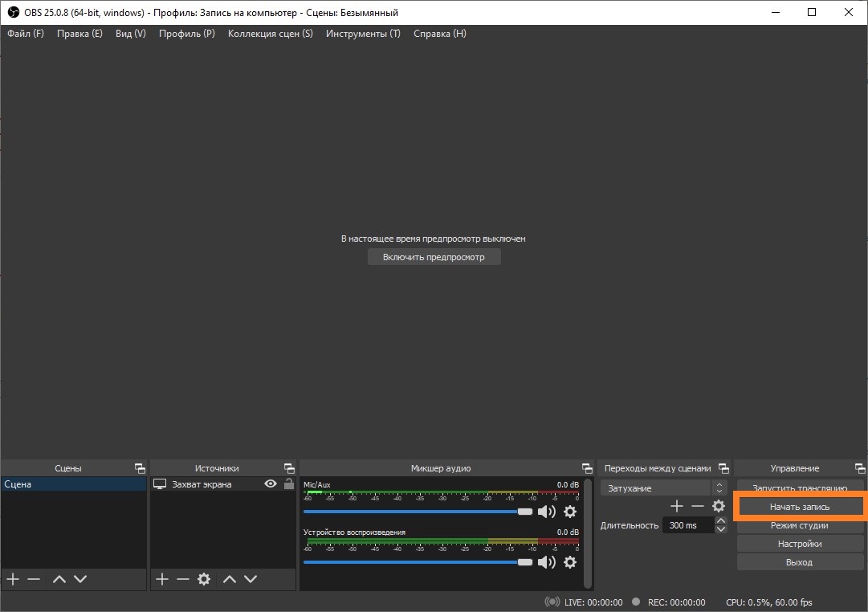This screenshot has height=612, width=868.
Task: Click Режим студии button
Action: tap(800, 525)
